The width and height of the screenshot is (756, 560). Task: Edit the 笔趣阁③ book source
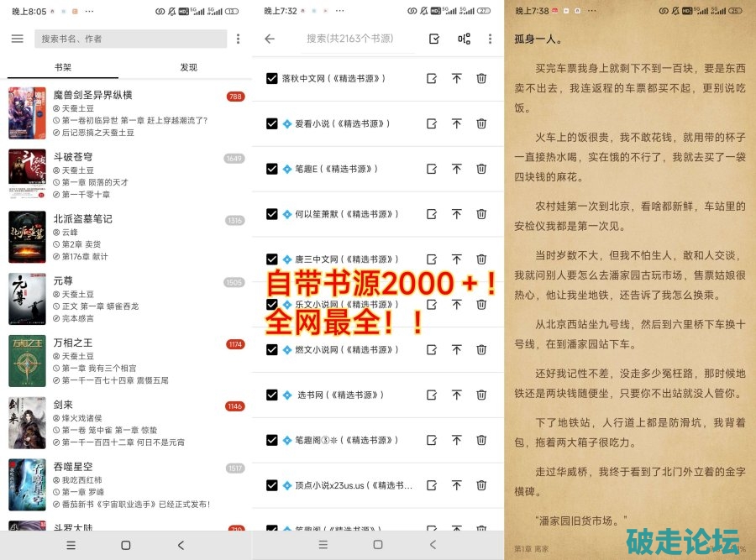(432, 440)
